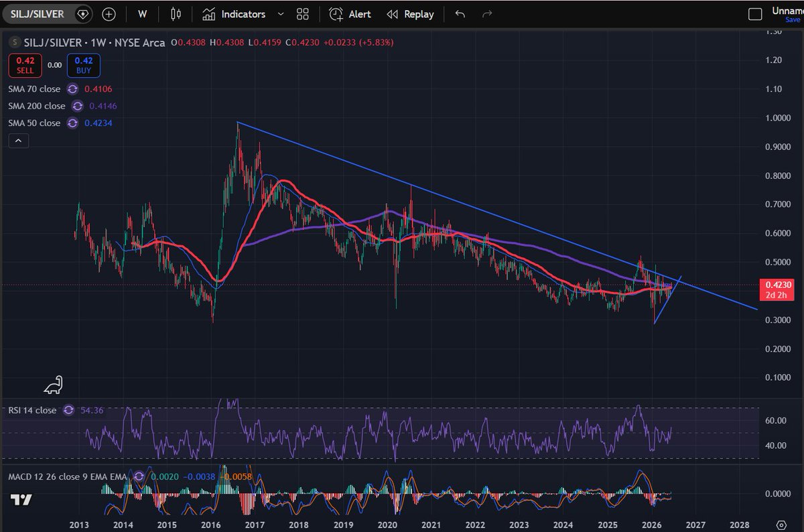Open RSI 14 close settings icon

[68, 410]
